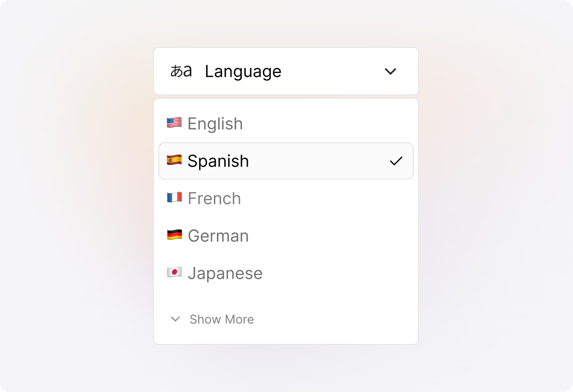This screenshot has height=392, width=573.
Task: Click the checkmark beside Spanish
Action: tap(395, 161)
